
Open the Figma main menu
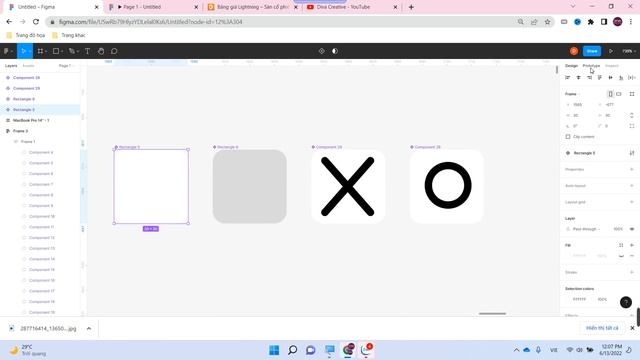coord(7,51)
